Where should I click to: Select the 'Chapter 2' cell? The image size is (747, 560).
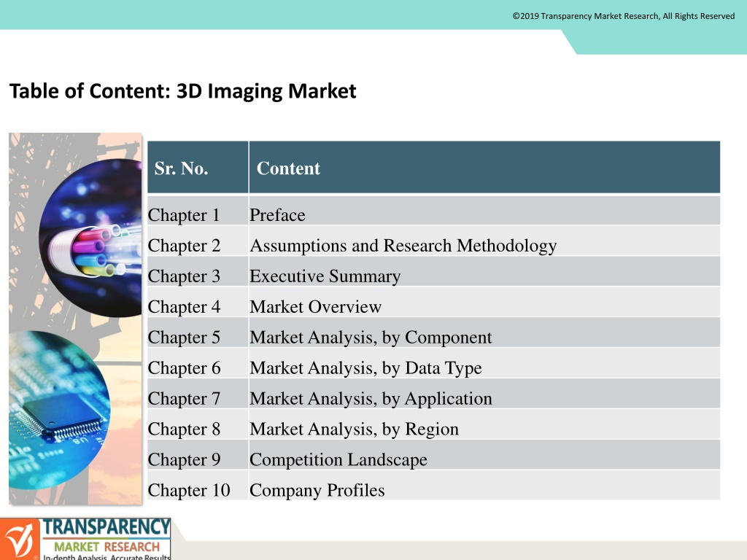(x=198, y=241)
